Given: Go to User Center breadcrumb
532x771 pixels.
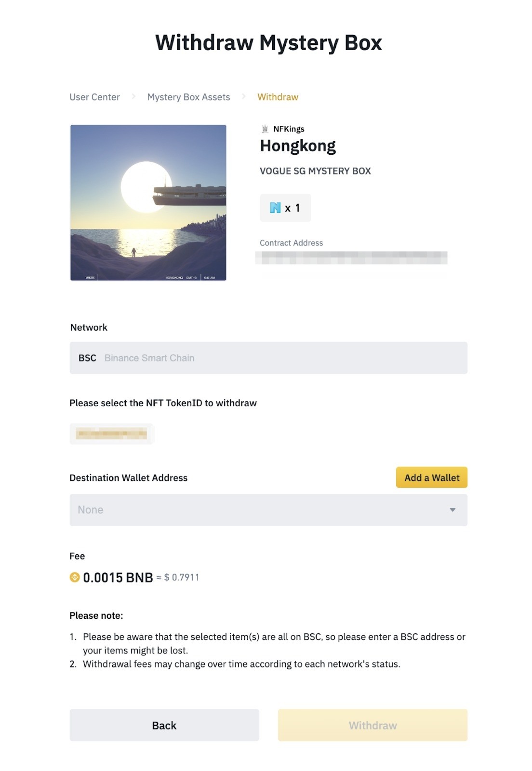Looking at the screenshot, I should 94,97.
